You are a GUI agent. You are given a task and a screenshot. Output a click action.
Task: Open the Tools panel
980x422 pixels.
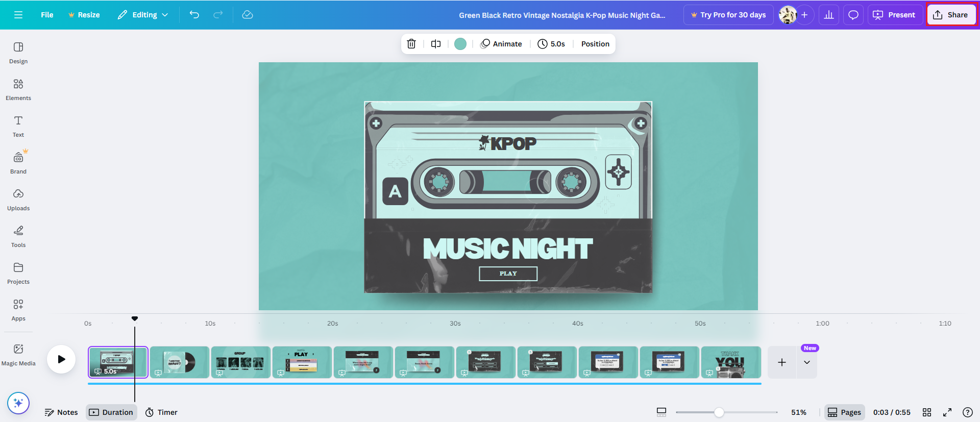(x=18, y=236)
